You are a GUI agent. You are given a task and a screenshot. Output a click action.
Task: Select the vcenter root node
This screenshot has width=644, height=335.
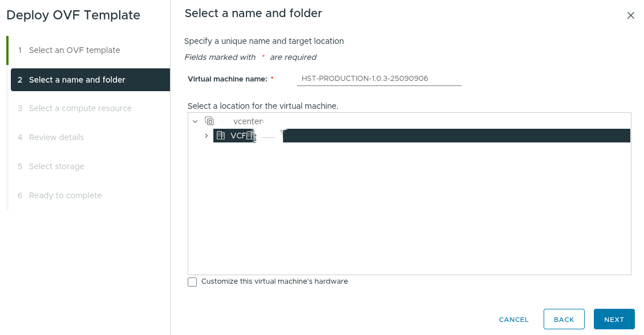coord(248,121)
